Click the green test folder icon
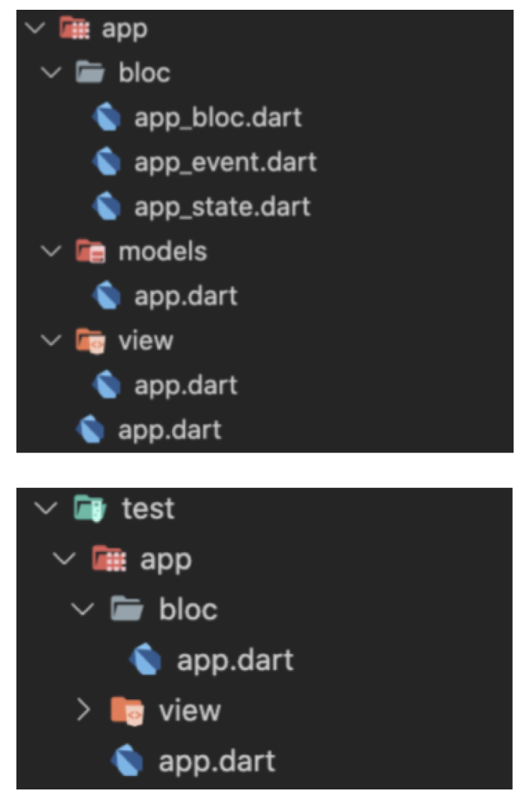The image size is (530, 812). pyautogui.click(x=90, y=508)
